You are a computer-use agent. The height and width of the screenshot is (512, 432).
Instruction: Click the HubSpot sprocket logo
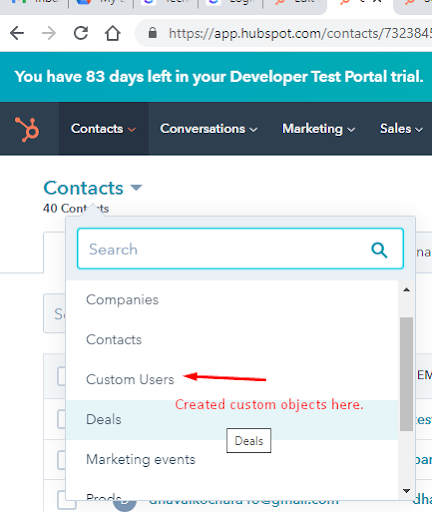[x=27, y=129]
